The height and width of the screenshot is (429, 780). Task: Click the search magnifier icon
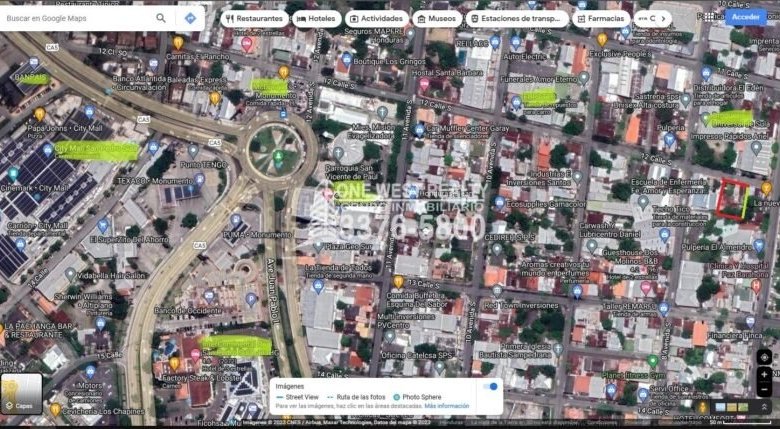click(x=161, y=18)
